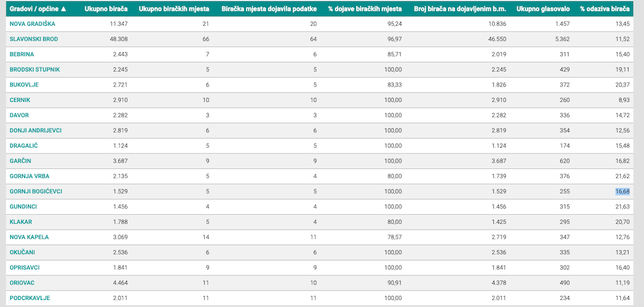Screen dimensions: 644x307
Task: Select the OKUČANI link
Action: 22,252
